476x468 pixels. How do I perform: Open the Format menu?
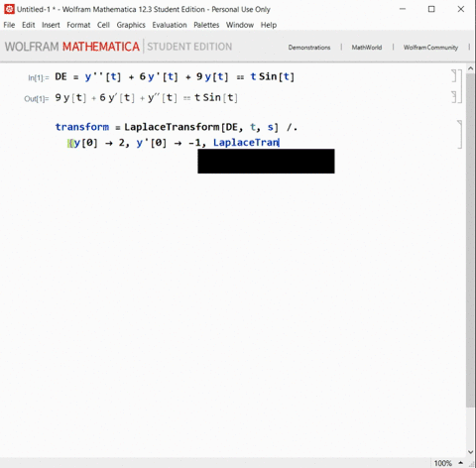click(78, 25)
